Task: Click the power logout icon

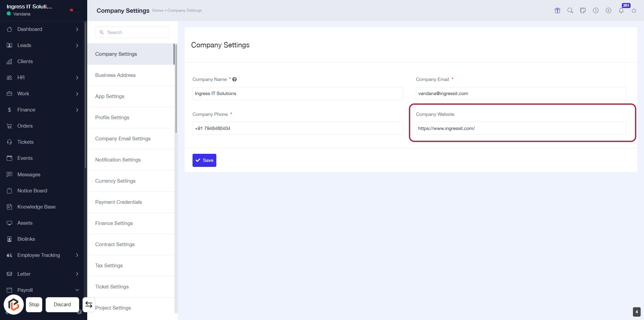Action: tap(634, 10)
